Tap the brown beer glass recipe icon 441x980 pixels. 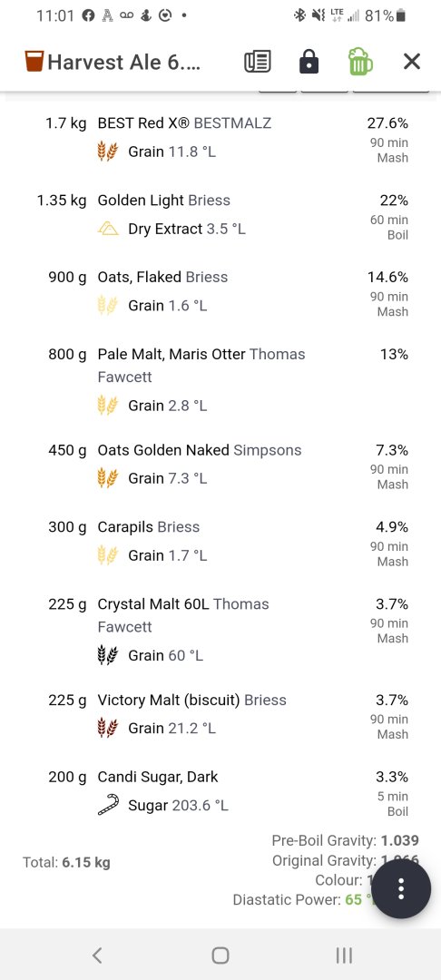(34, 62)
